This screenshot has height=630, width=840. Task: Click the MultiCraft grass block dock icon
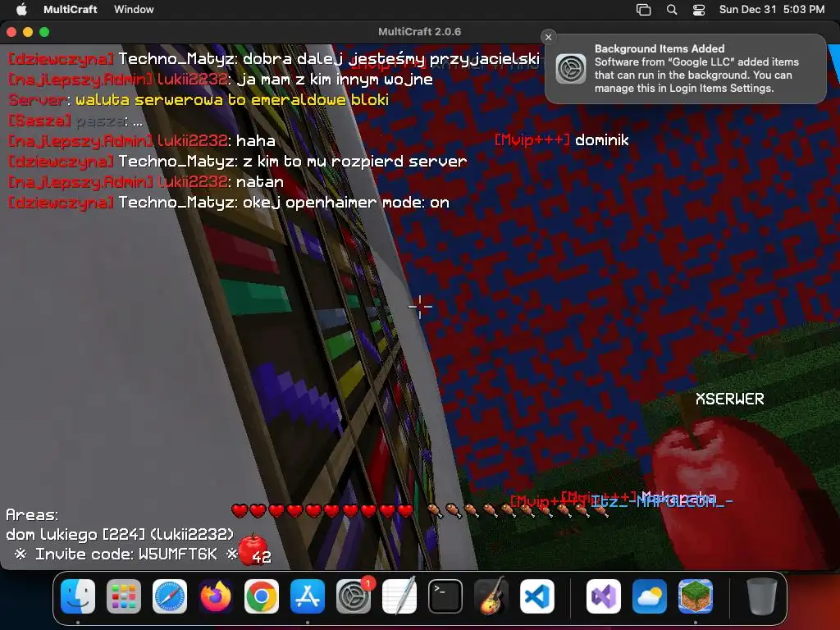[696, 596]
